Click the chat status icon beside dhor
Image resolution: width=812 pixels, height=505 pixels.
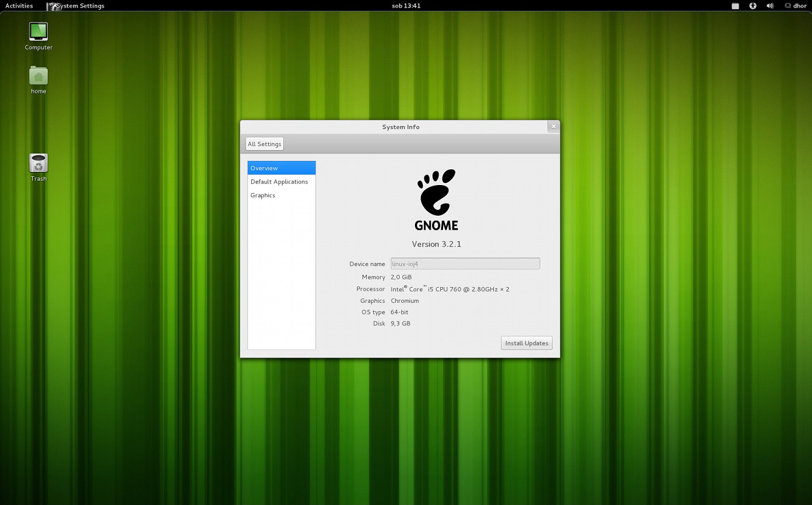pos(788,5)
